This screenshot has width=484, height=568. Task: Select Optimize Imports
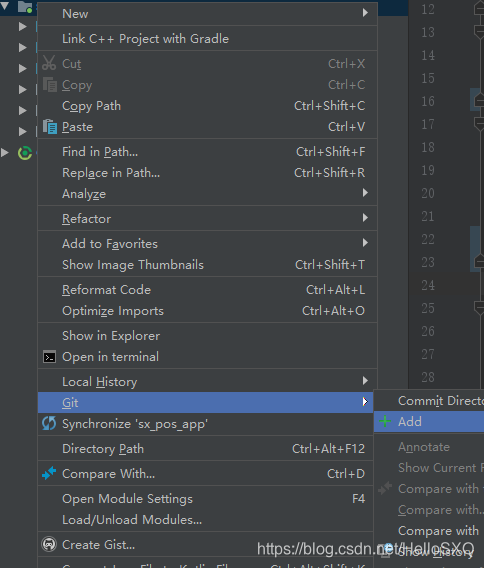coord(207,311)
